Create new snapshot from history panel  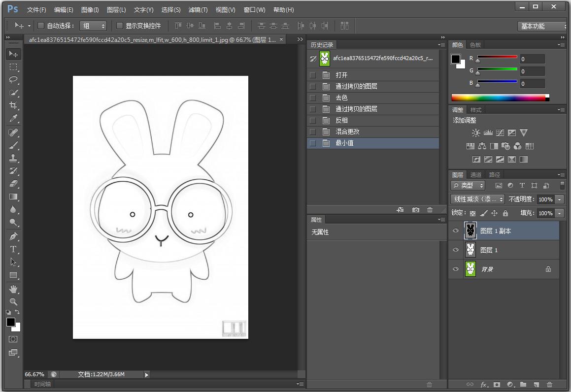coord(416,210)
